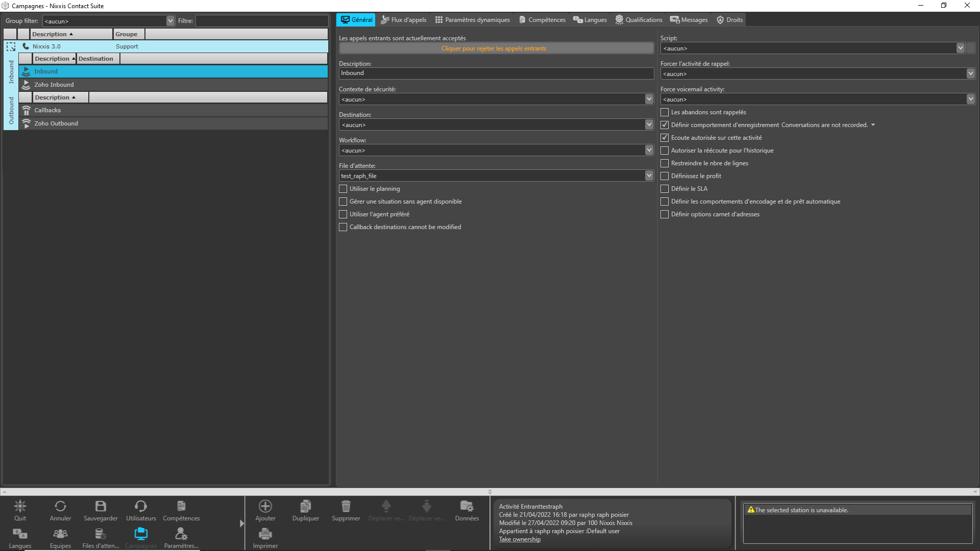Open the Langues section icon
This screenshot has width=980, height=551.
coord(20,536)
